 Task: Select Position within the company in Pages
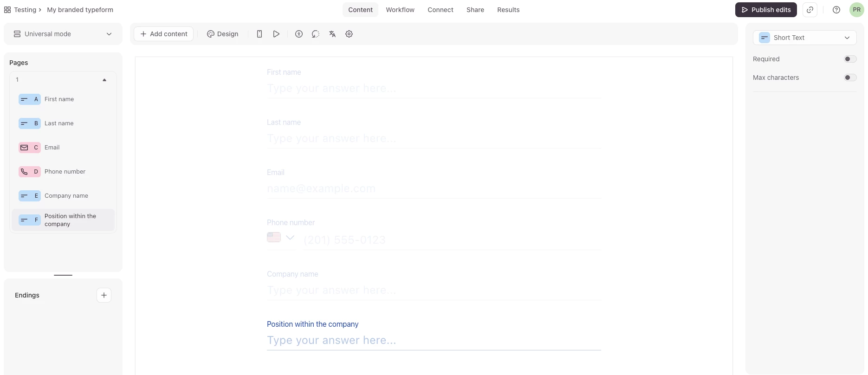(63, 220)
